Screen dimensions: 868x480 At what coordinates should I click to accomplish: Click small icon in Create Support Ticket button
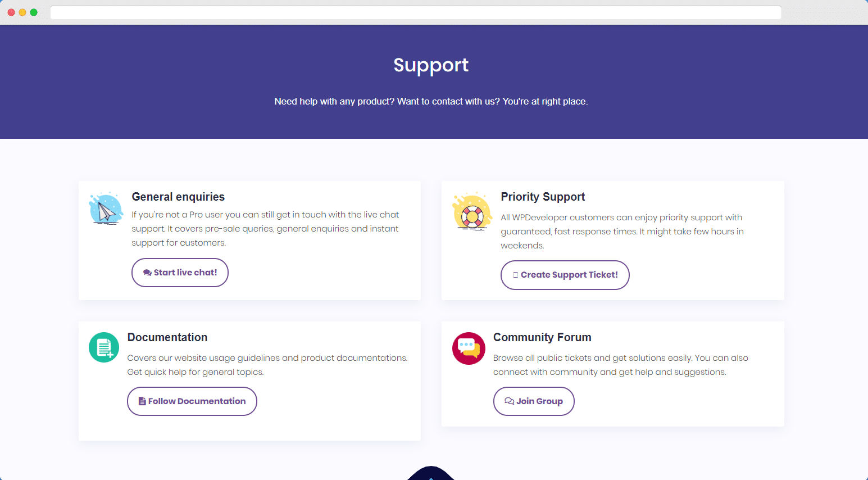[516, 275]
